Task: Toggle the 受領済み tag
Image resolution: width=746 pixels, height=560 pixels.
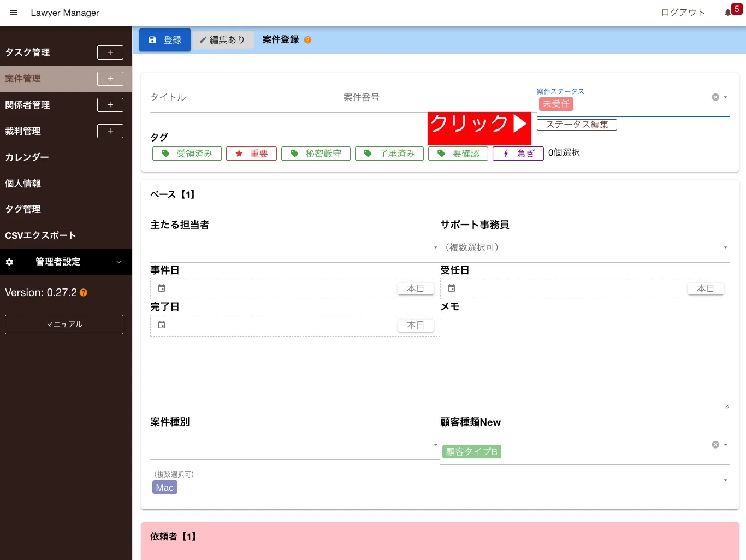Action: (x=187, y=154)
